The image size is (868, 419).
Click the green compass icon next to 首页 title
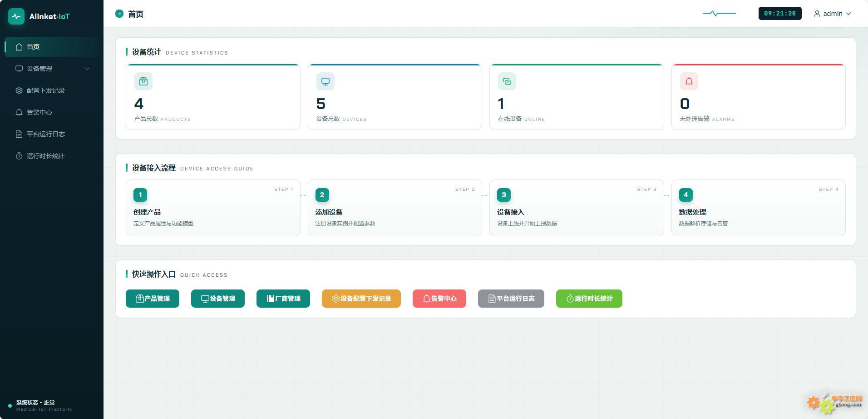click(x=119, y=14)
